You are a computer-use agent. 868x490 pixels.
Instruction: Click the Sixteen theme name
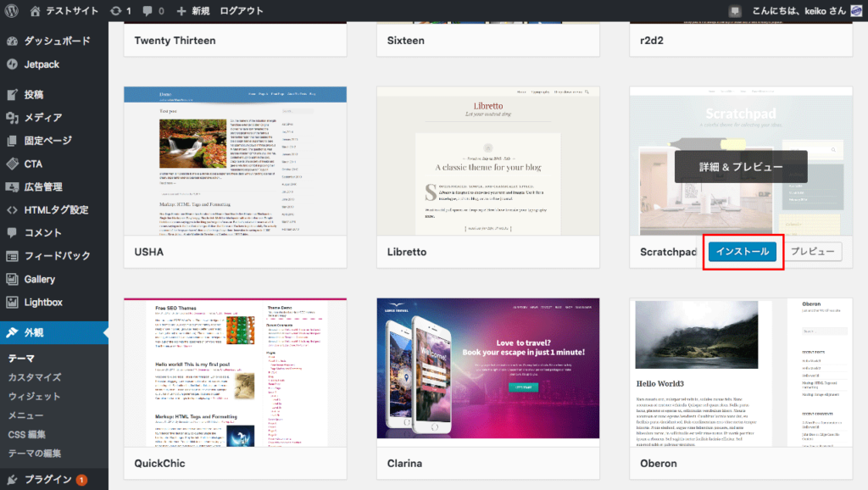[406, 41]
